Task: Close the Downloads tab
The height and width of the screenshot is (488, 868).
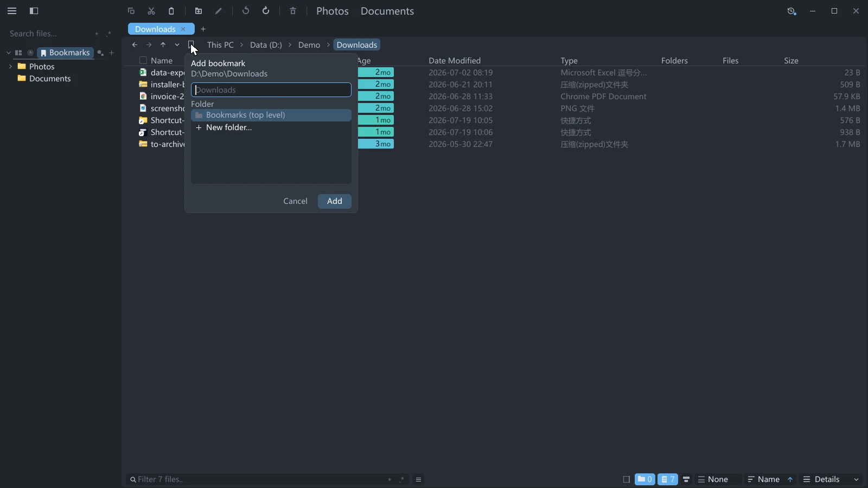Action: (183, 29)
